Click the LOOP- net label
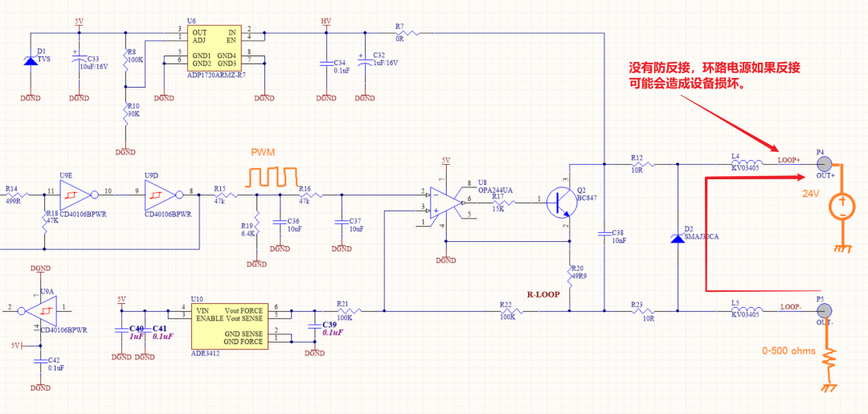 point(791,306)
